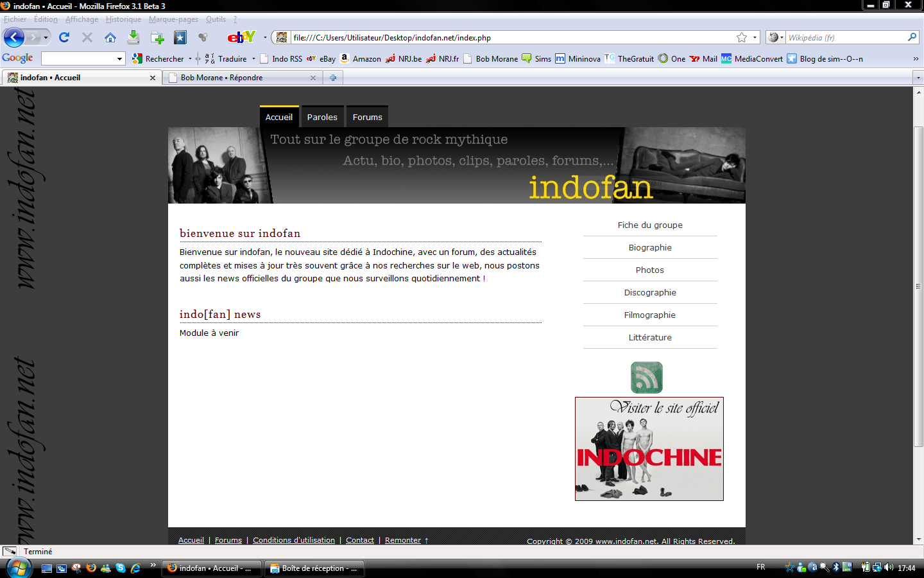Open the Affichage menu
924x578 pixels.
coord(81,19)
